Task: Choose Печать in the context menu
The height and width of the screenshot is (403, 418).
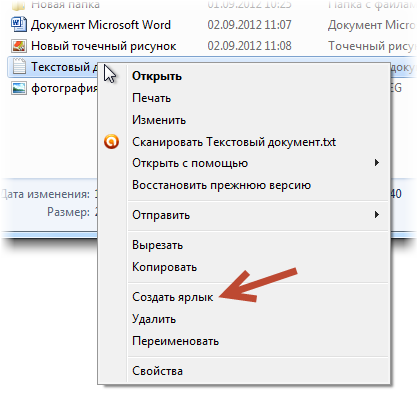Action: click(151, 98)
